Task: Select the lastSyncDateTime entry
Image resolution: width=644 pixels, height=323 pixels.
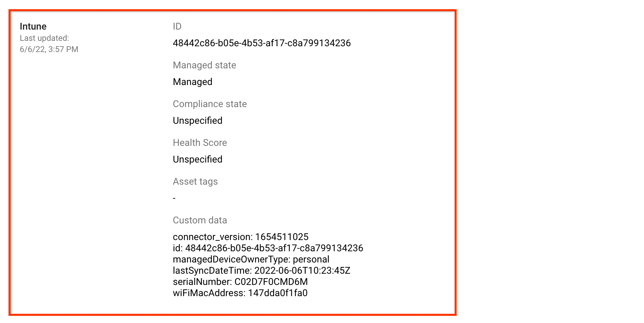Action: click(261, 271)
